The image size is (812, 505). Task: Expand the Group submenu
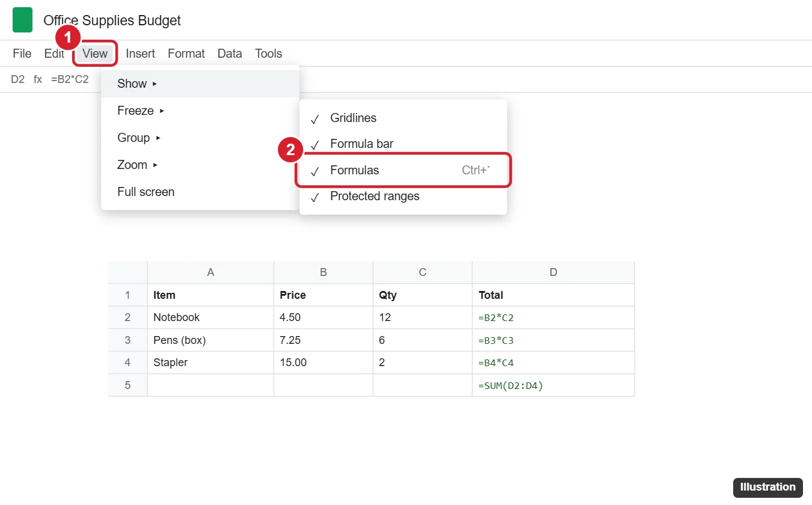[200, 138]
